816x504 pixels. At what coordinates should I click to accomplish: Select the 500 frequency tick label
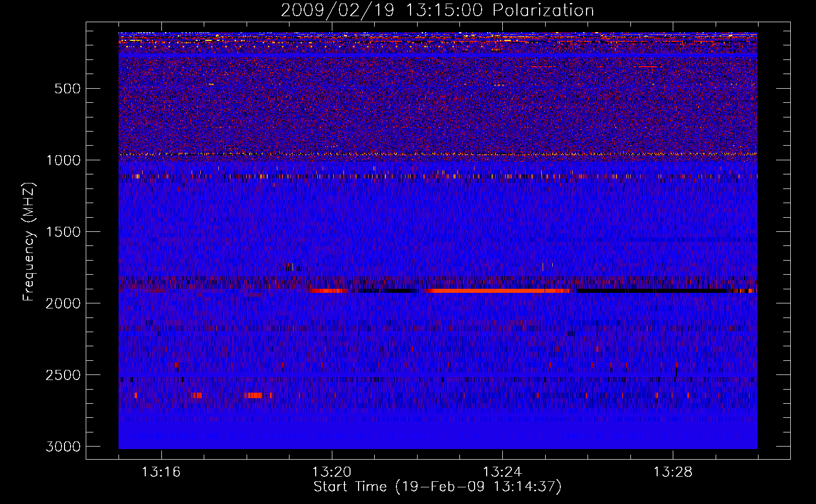pyautogui.click(x=68, y=89)
